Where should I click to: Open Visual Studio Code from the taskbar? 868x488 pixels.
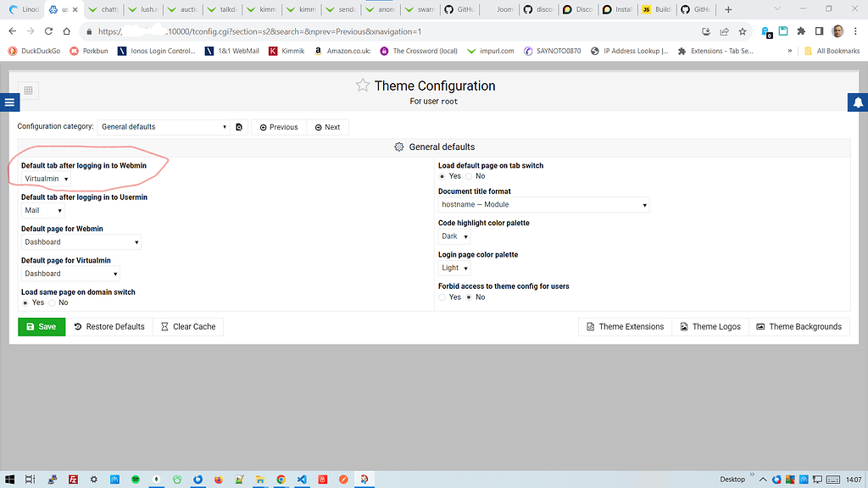[301, 480]
